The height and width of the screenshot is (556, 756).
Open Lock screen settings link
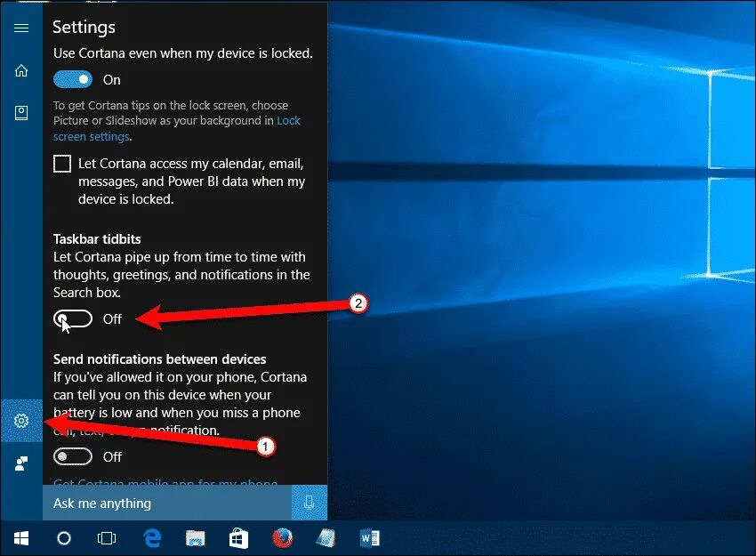[176, 129]
